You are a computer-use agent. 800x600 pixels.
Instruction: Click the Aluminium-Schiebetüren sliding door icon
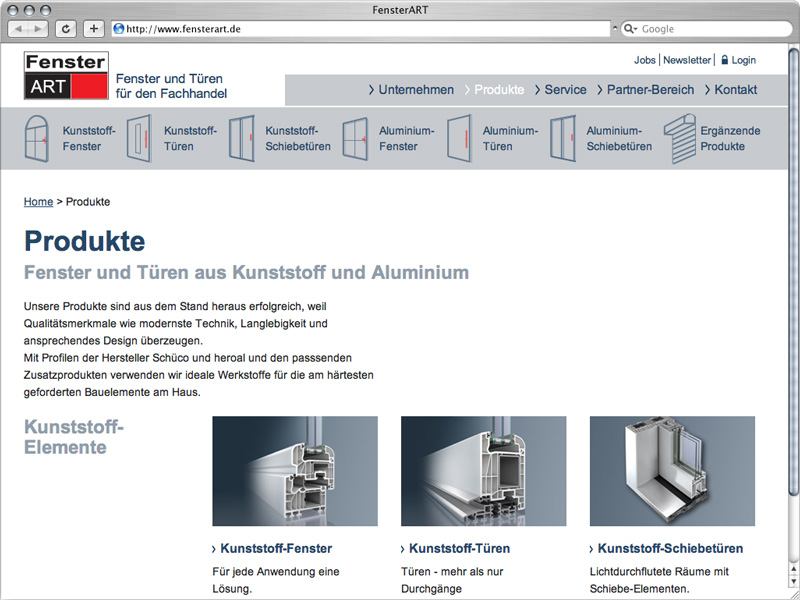pos(563,138)
